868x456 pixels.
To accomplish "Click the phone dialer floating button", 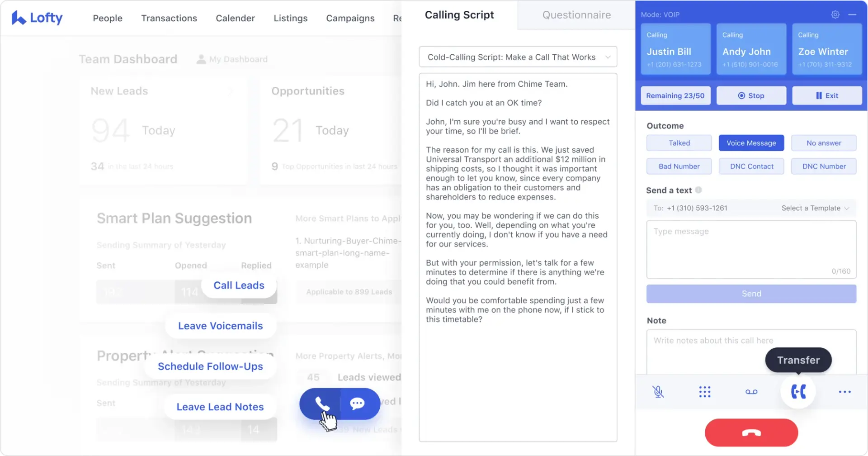I will (x=321, y=404).
